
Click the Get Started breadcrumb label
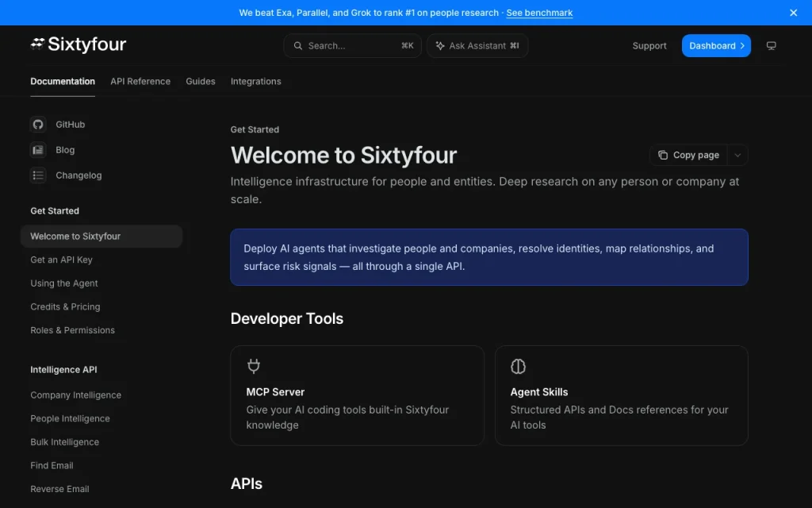[255, 129]
